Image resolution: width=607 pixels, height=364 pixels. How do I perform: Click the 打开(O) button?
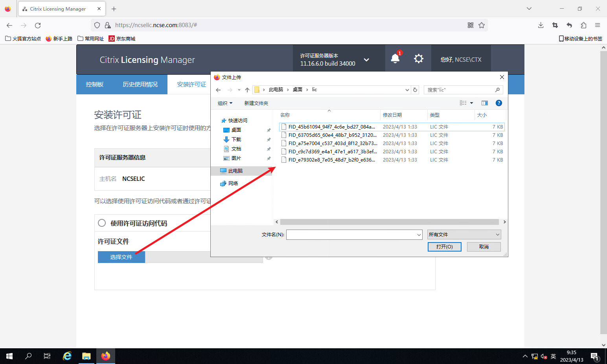click(444, 246)
